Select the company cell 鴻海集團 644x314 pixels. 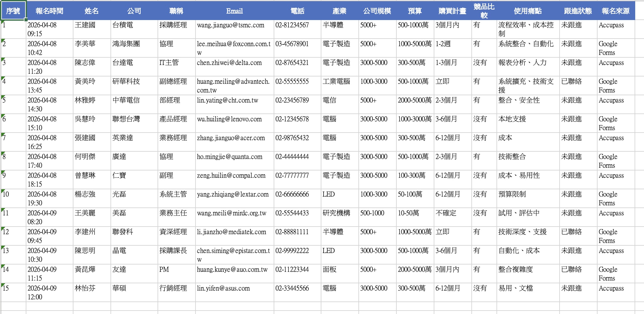pos(134,48)
